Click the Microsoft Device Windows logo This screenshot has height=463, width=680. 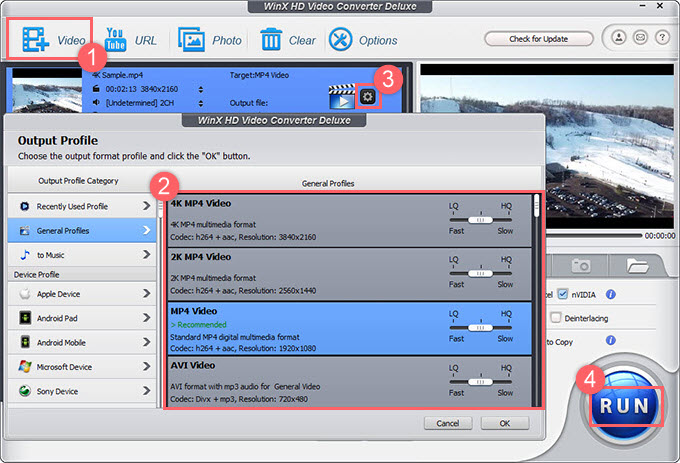pos(25,366)
